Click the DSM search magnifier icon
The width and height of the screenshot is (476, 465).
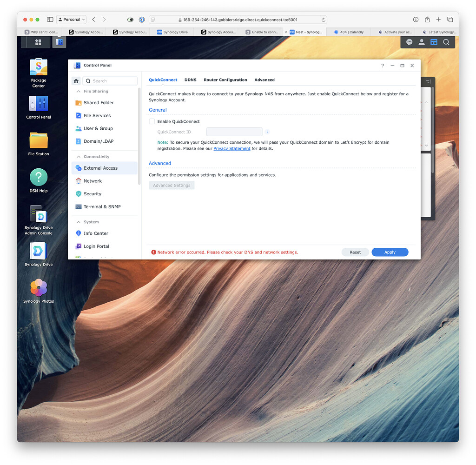point(446,42)
